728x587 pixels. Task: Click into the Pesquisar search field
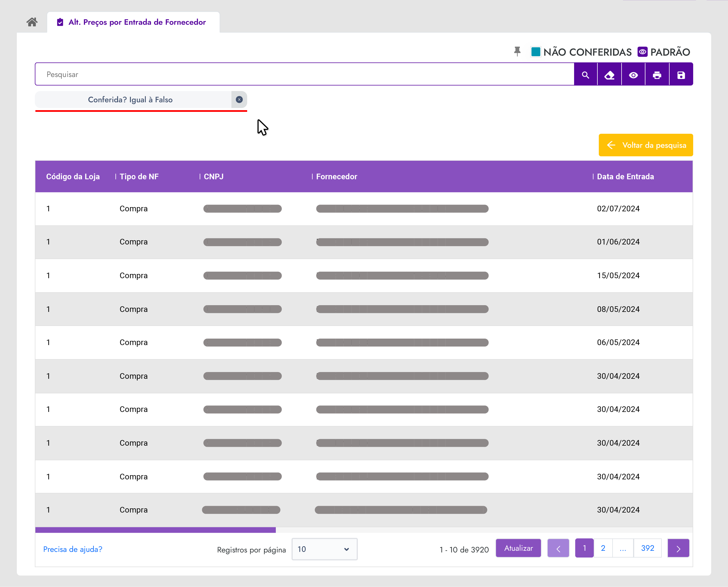(x=304, y=74)
